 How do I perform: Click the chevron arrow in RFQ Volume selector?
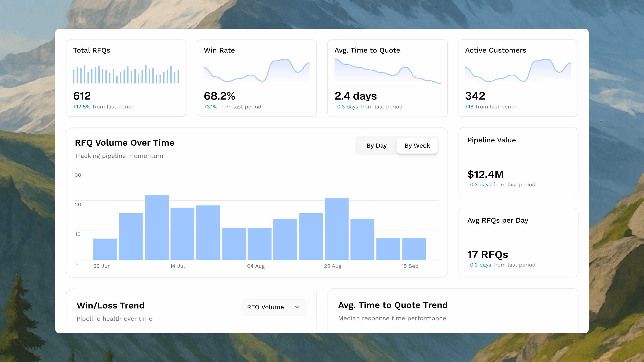click(x=297, y=307)
